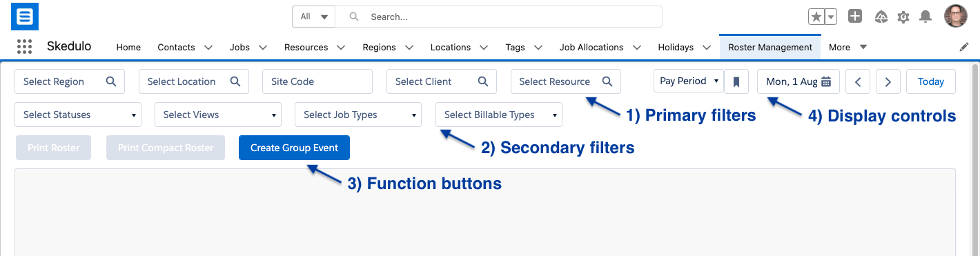Click the bookmark icon beside Pay Period
Viewport: 980px width, 256px height.
click(736, 81)
